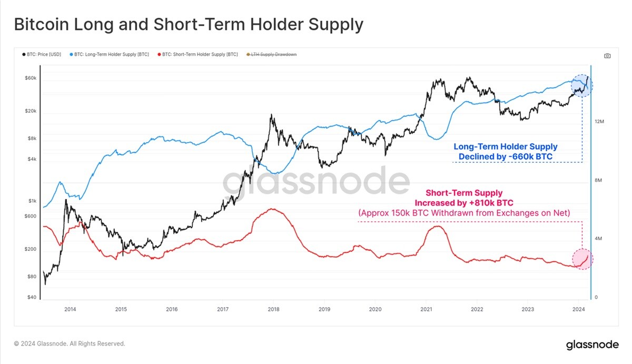Click the blue long-term holder legend dot
632x364 pixels.
(72, 54)
